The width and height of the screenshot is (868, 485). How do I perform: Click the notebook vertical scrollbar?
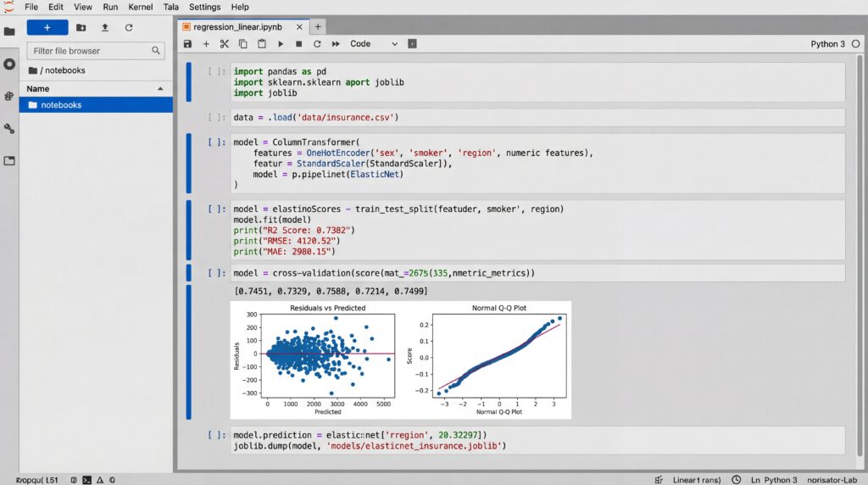pyautogui.click(x=860, y=254)
